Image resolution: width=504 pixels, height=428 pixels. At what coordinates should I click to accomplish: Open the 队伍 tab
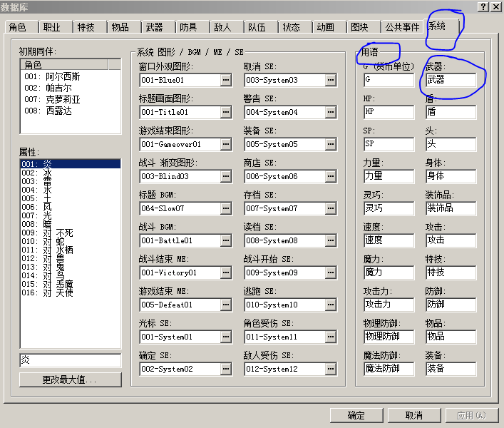pyautogui.click(x=261, y=27)
